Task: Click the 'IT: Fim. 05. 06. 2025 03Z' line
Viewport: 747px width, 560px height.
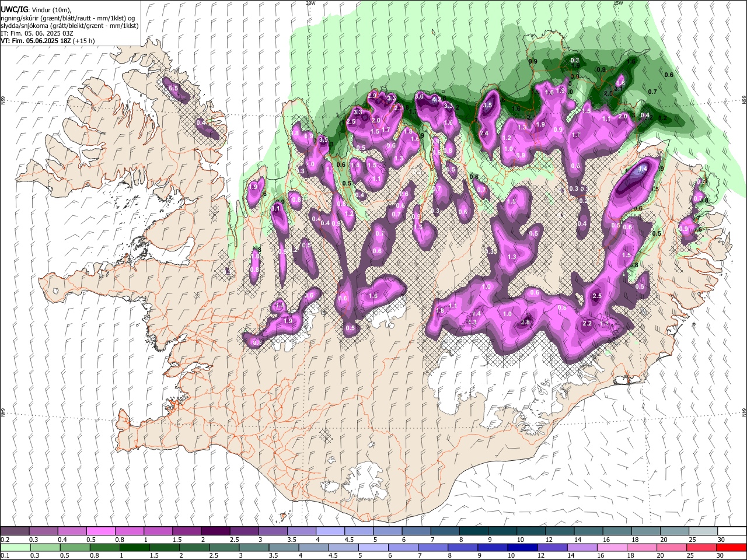Action: coord(37,33)
